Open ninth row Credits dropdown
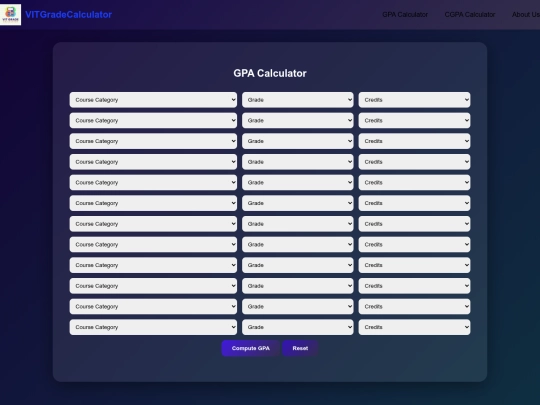 click(x=414, y=265)
